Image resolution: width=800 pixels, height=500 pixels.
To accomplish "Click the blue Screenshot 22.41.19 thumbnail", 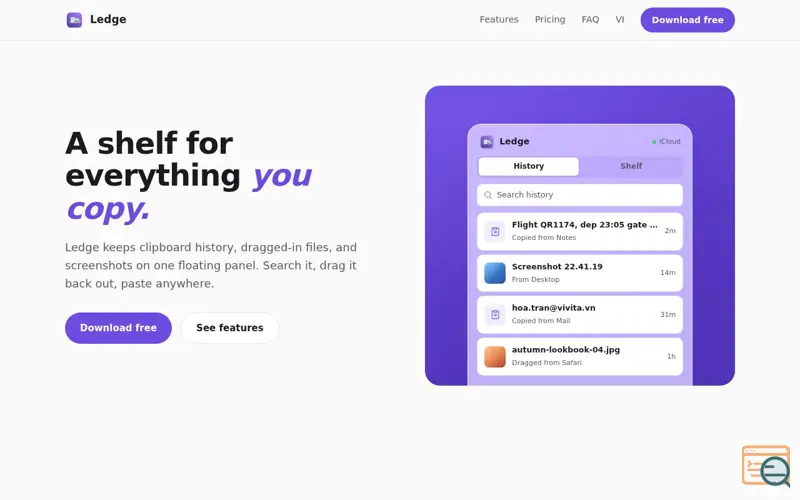I will 495,273.
